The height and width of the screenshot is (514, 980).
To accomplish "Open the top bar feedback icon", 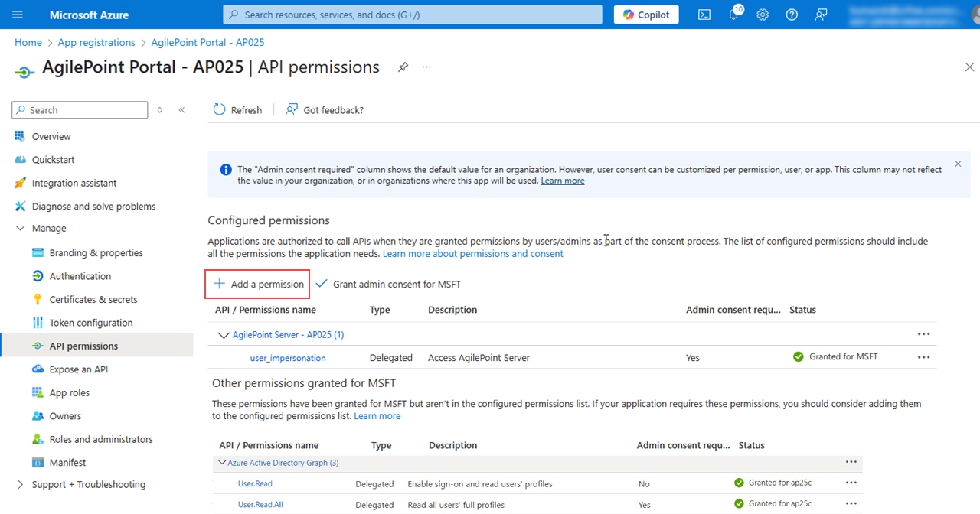I will pyautogui.click(x=821, y=15).
